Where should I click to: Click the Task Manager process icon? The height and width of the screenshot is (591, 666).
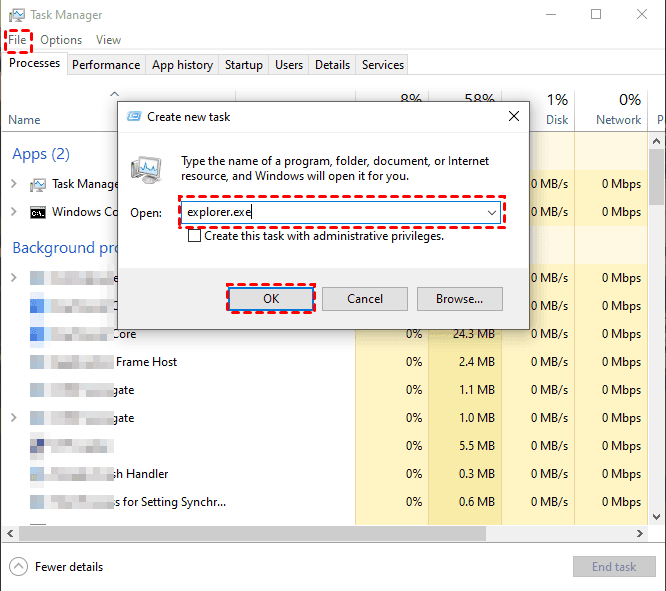(38, 184)
